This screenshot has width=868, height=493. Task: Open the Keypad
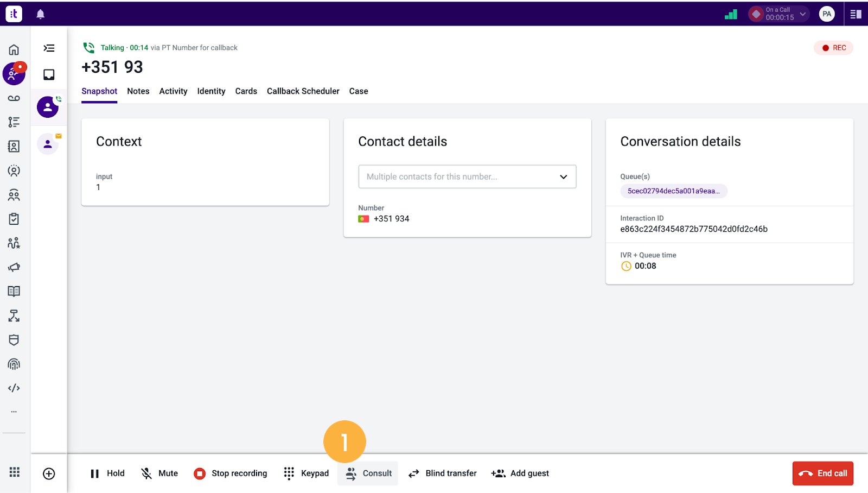[307, 473]
